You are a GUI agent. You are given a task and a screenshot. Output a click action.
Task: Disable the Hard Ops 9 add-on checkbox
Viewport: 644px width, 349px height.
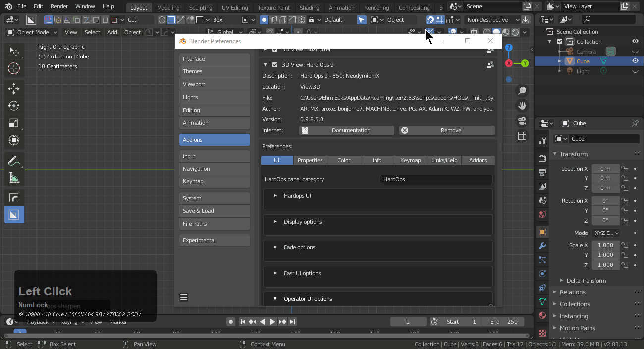point(275,65)
